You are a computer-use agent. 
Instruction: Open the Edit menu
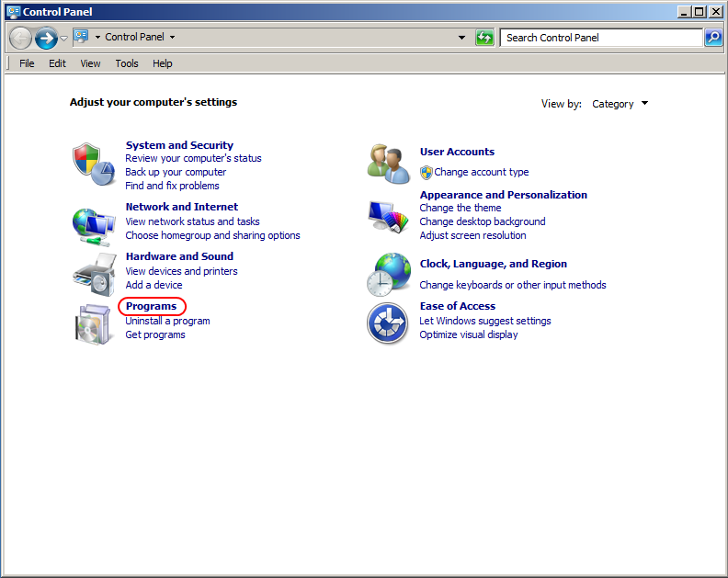[57, 63]
